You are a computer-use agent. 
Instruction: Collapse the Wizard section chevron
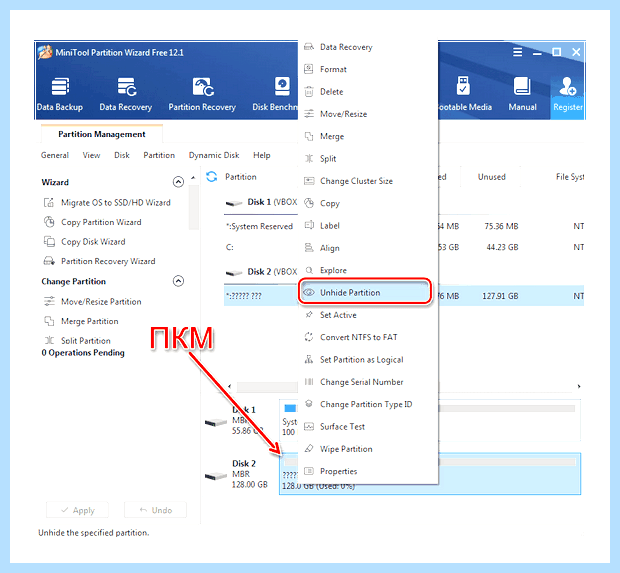point(178,182)
